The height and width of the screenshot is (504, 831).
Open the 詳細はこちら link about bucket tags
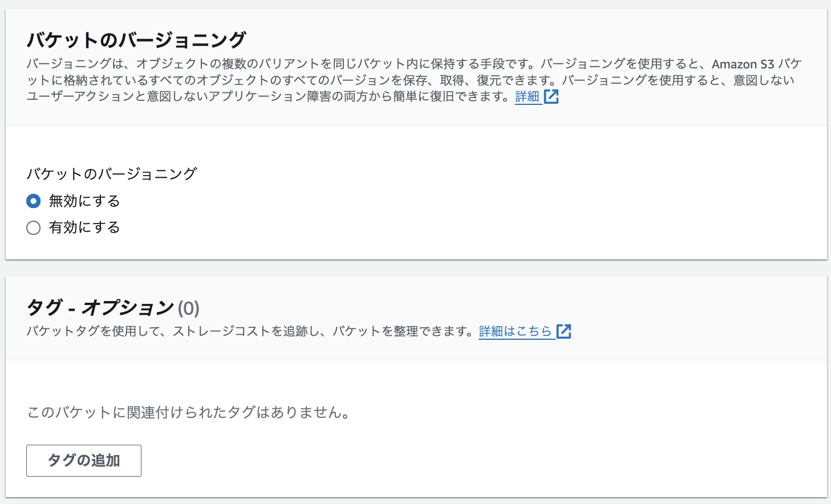pos(515,331)
